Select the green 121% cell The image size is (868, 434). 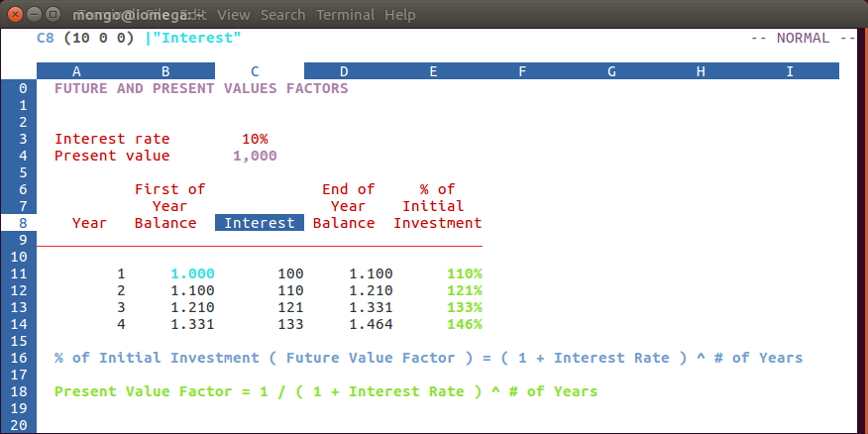465,290
